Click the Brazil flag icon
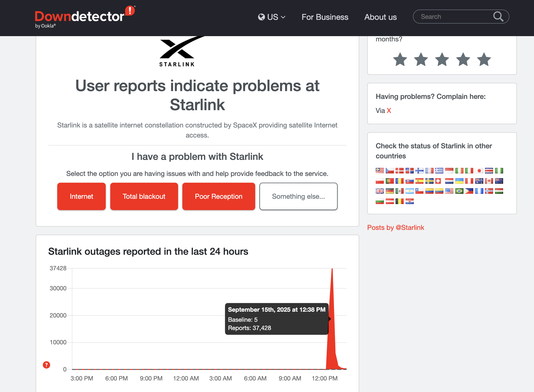 pos(459,191)
